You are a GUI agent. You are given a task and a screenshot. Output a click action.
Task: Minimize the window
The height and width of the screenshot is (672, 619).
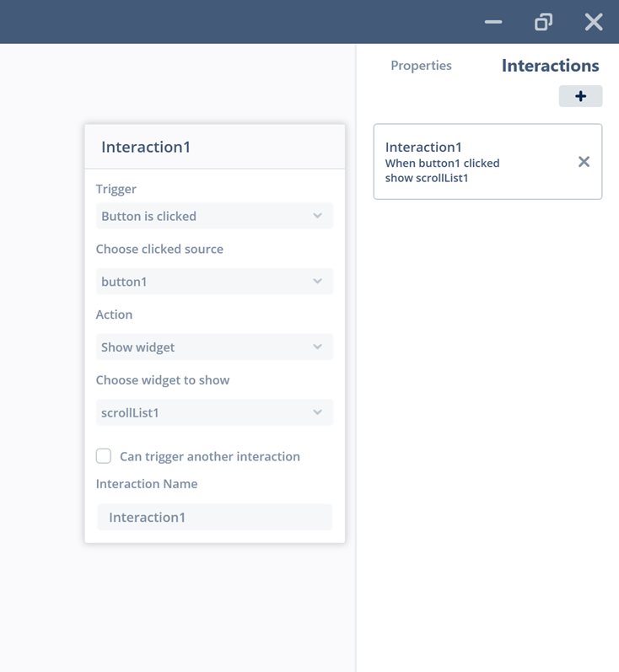point(493,22)
